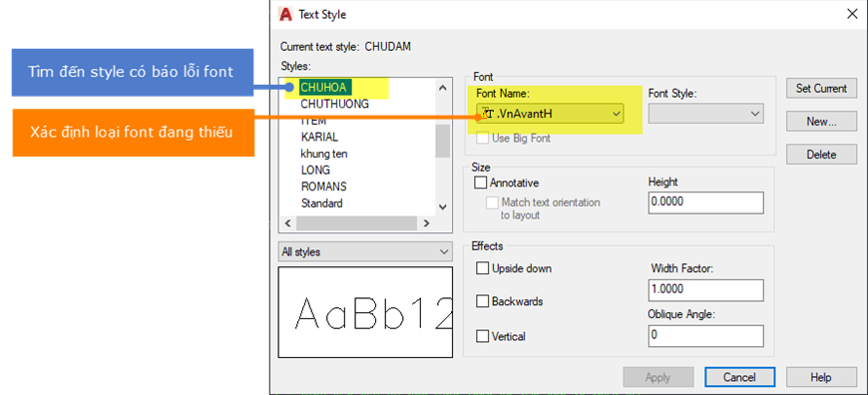Select the CHUTHUONG style

click(x=334, y=104)
